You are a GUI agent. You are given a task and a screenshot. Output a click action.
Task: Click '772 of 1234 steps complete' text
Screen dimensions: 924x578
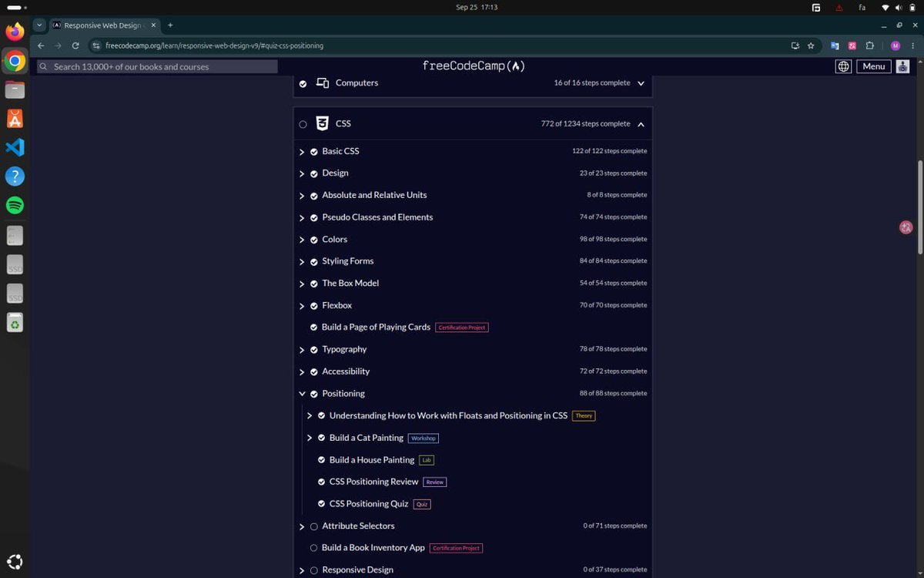pos(585,123)
